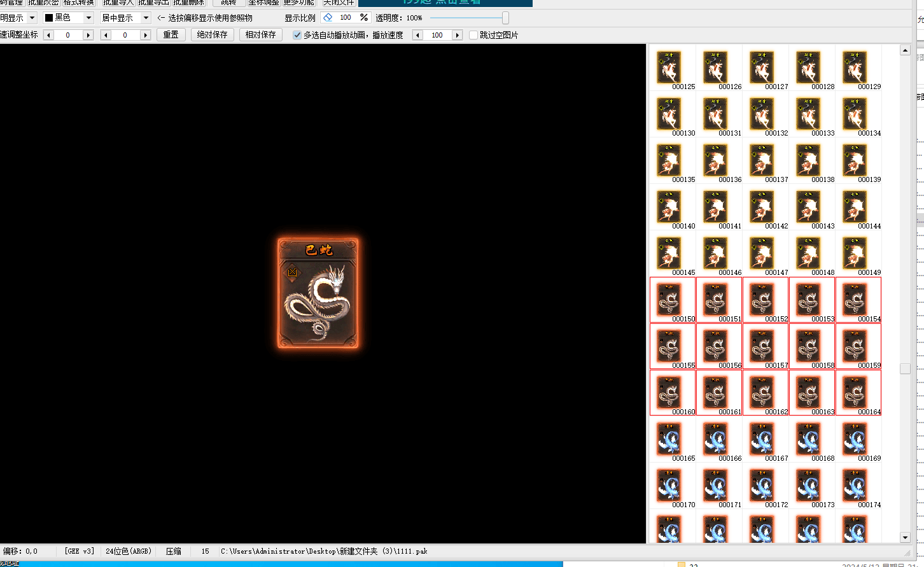
Task: Decrease second coordinate with its left arrow
Action: click(106, 35)
